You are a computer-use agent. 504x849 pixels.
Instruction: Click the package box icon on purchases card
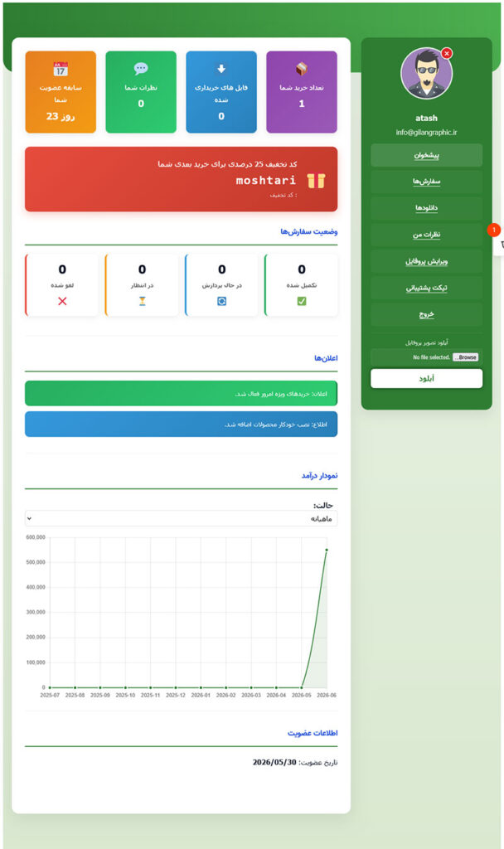[302, 69]
